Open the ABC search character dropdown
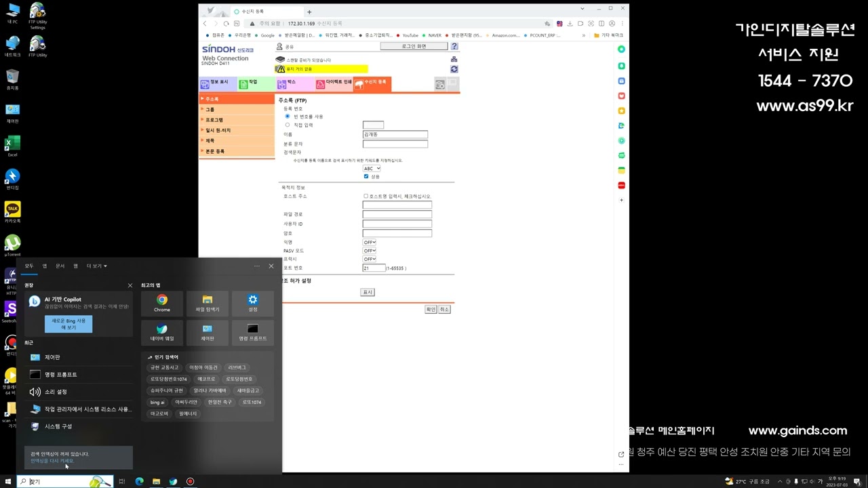This screenshot has height=488, width=868. [372, 168]
